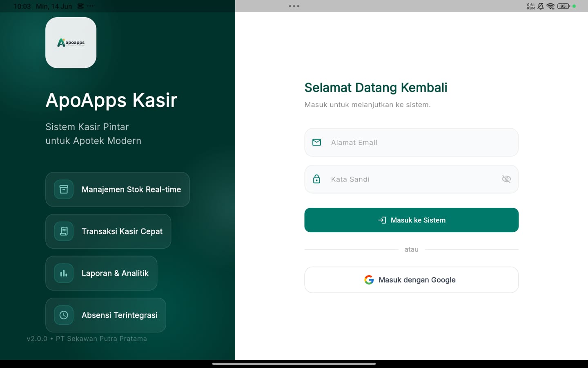588x368 pixels.
Task: Tap the network speed 0,61 KB/d indicator
Action: (x=531, y=6)
